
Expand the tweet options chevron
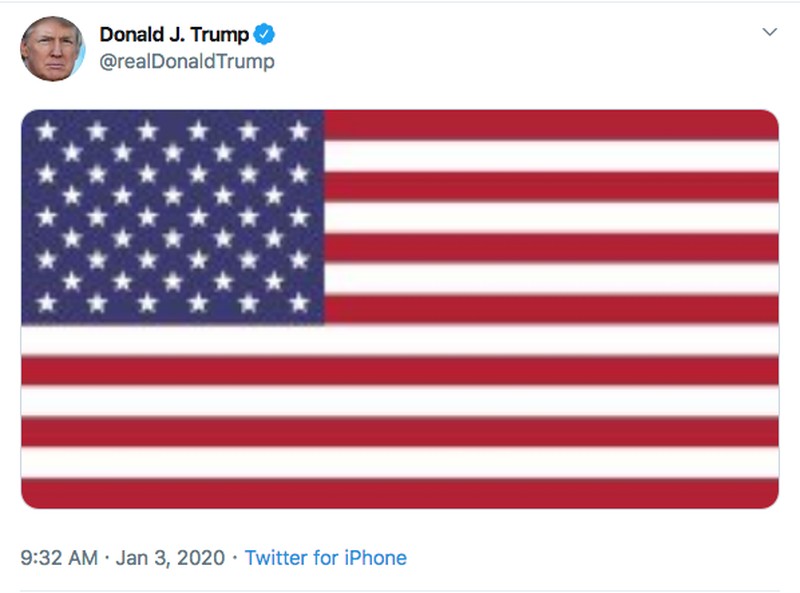[769, 33]
